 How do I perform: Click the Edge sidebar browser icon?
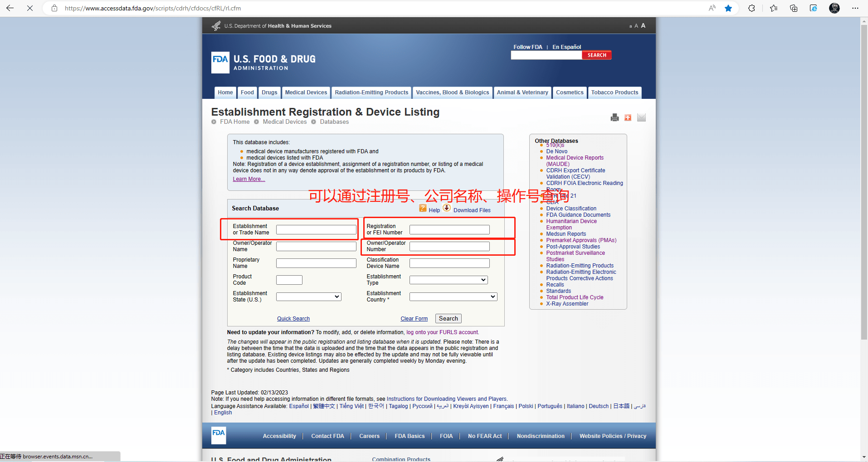814,8
